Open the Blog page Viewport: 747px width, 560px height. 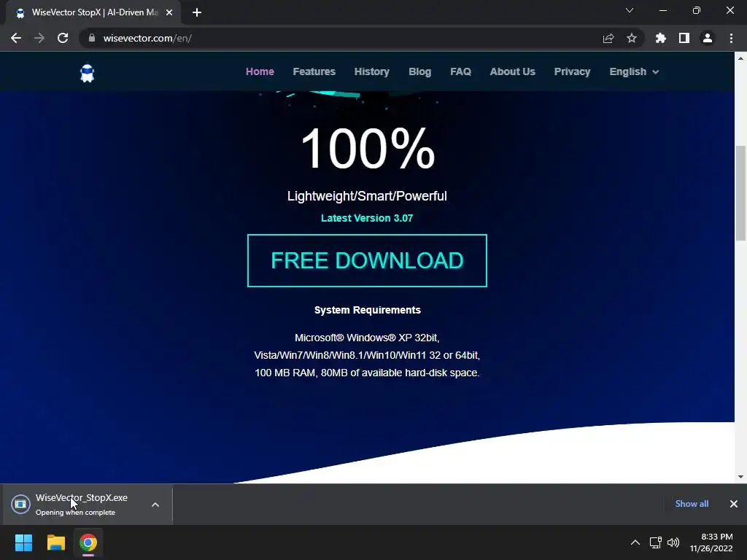(x=419, y=71)
